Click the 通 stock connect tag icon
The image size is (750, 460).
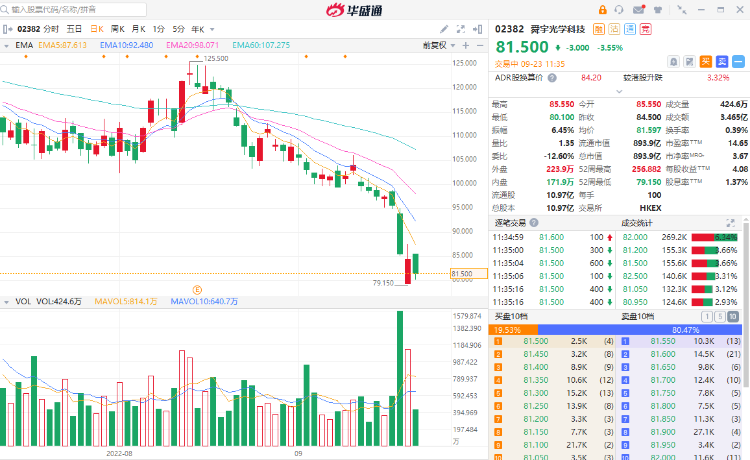pyautogui.click(x=630, y=30)
